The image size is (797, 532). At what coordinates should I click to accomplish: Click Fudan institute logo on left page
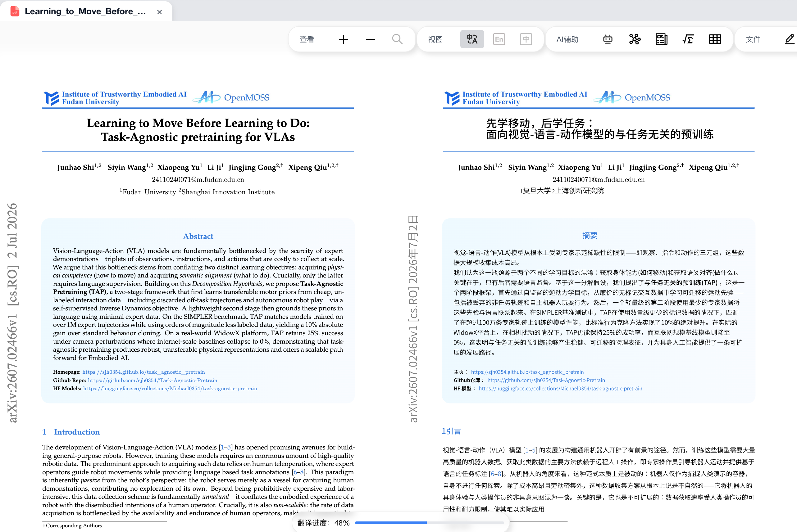[x=115, y=98]
